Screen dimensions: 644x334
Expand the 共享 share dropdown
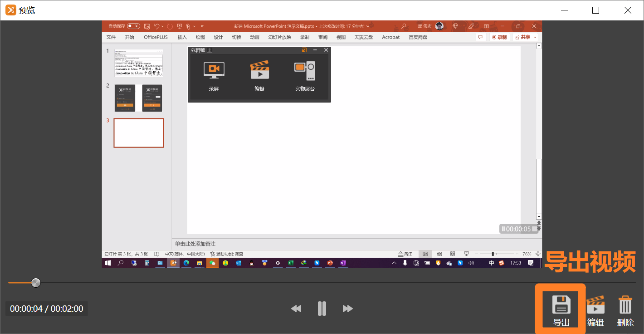535,37
